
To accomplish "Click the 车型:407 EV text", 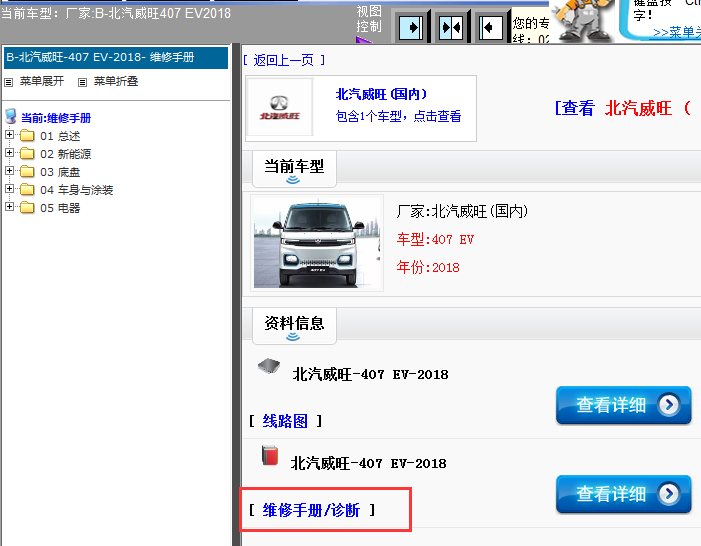I will [x=435, y=239].
